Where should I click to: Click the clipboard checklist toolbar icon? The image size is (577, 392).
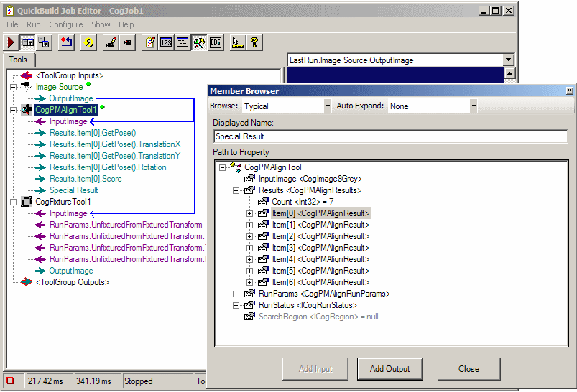tap(149, 42)
